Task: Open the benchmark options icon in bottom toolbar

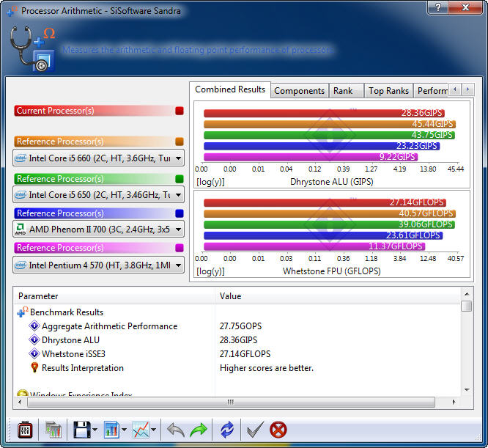Action: 25,430
